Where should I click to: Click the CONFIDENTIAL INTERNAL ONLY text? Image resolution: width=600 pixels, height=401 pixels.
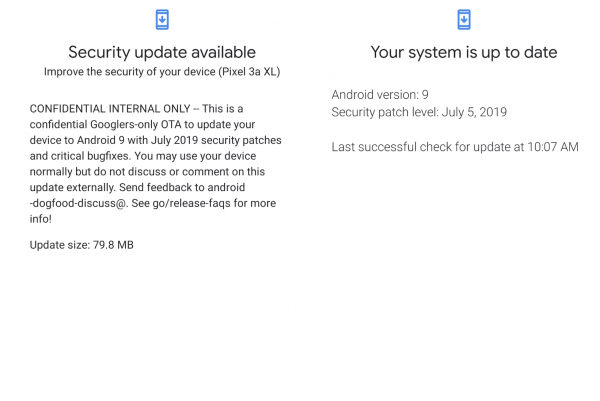[110, 109]
